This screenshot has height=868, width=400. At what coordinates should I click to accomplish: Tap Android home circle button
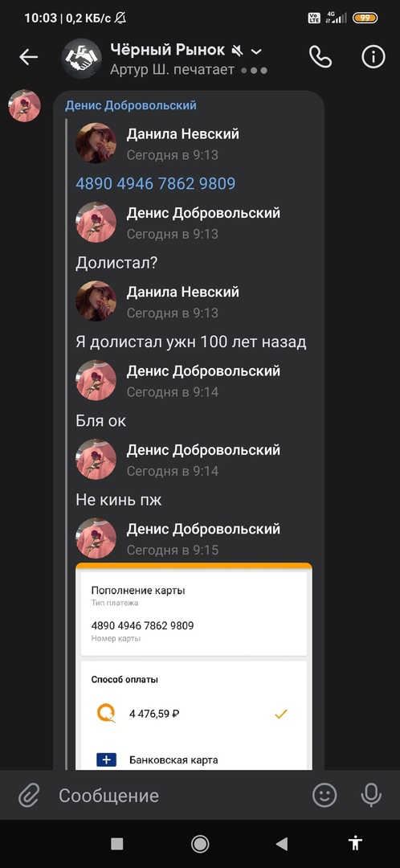click(x=200, y=844)
